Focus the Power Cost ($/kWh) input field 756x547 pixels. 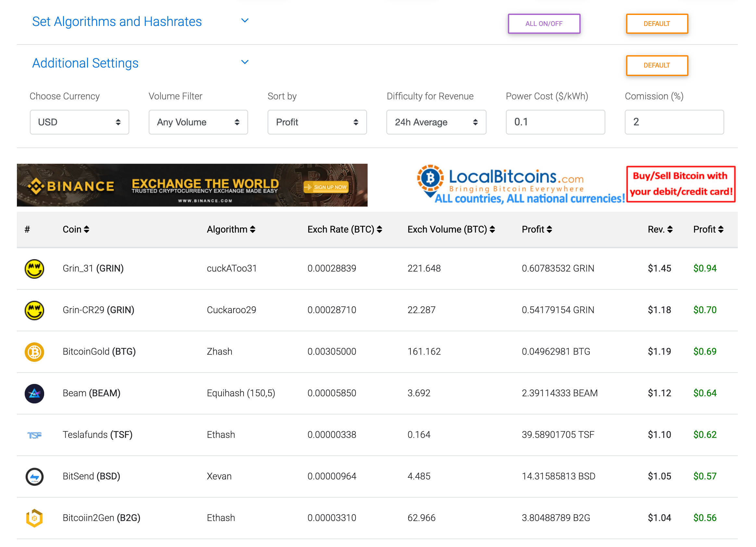[x=556, y=122]
